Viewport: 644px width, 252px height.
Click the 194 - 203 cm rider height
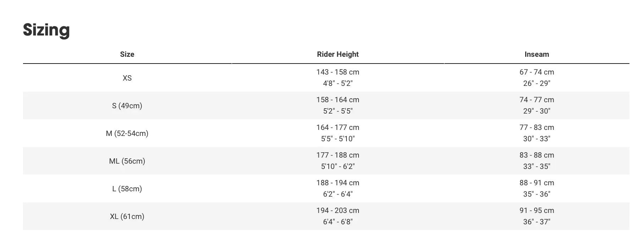pos(338,210)
